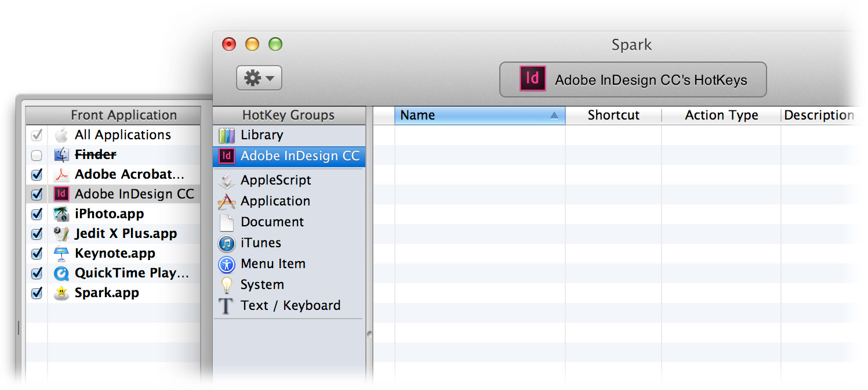Minimize the Spark window
The image size is (868, 390).
(252, 44)
